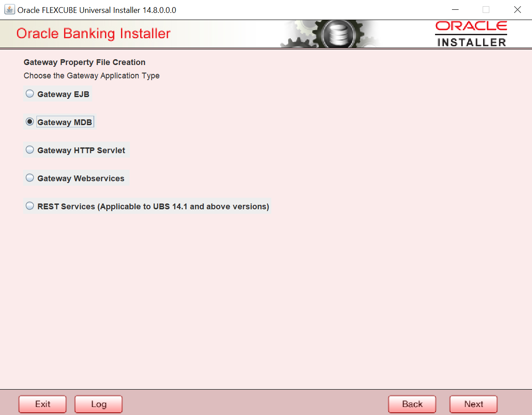Open the Log button

click(98, 404)
